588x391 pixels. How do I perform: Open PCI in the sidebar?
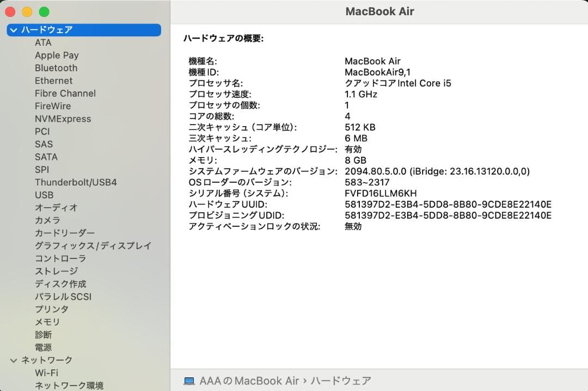click(x=42, y=132)
